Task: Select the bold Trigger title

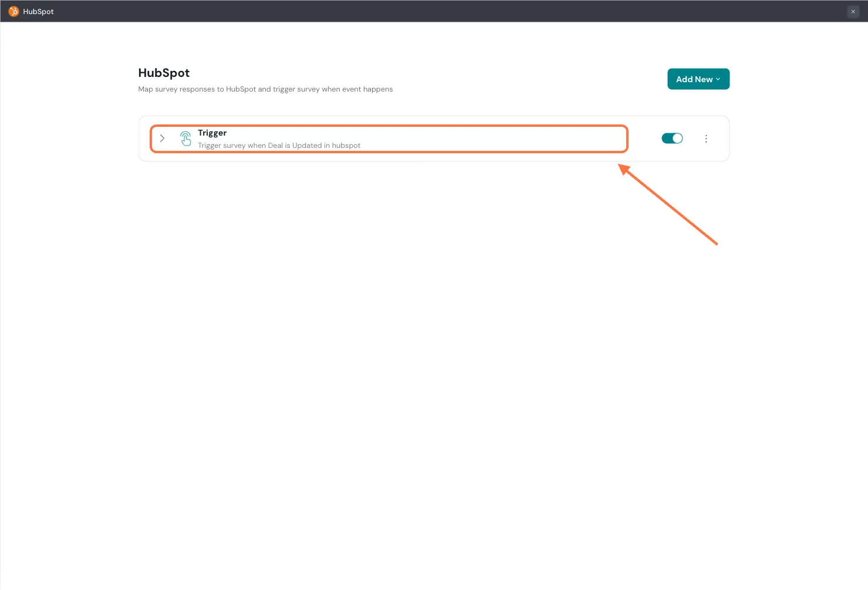Action: [x=212, y=133]
